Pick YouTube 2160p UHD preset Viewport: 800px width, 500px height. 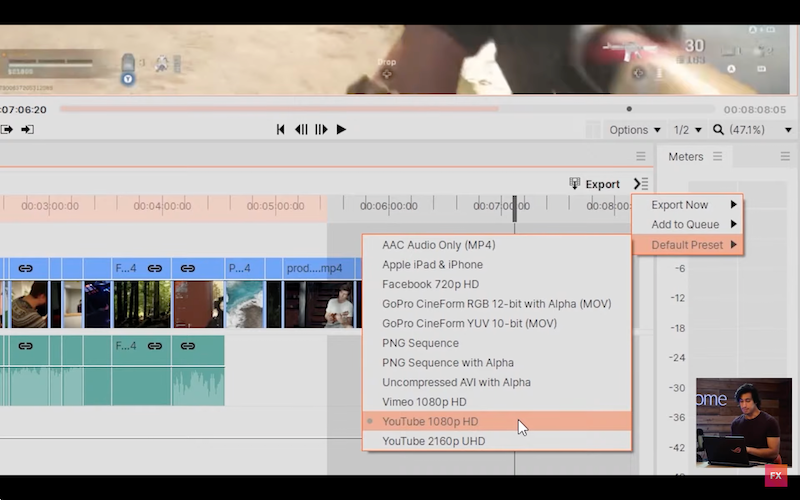[x=497, y=441]
